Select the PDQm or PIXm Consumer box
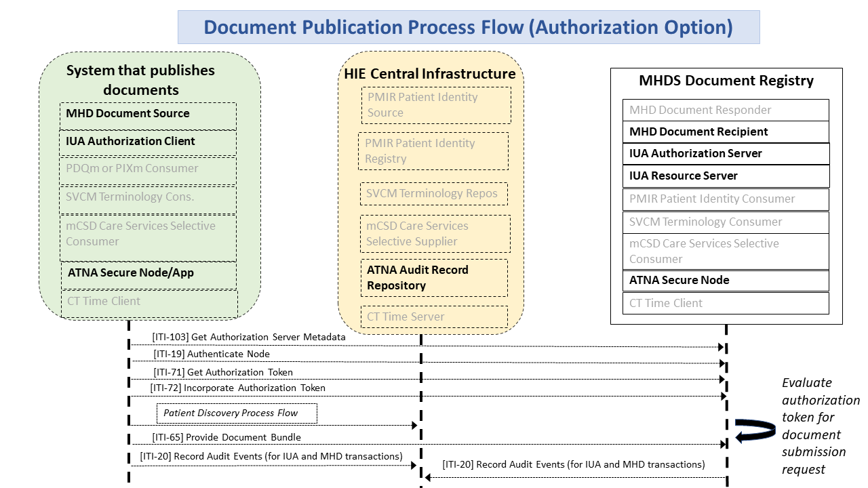 point(148,169)
